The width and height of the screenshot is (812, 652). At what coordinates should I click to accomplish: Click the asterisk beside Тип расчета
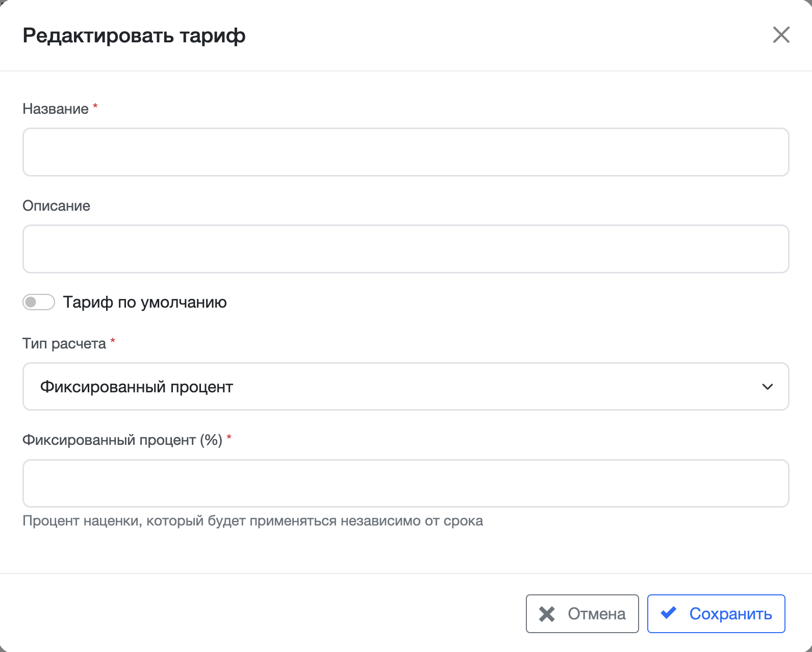[113, 340]
